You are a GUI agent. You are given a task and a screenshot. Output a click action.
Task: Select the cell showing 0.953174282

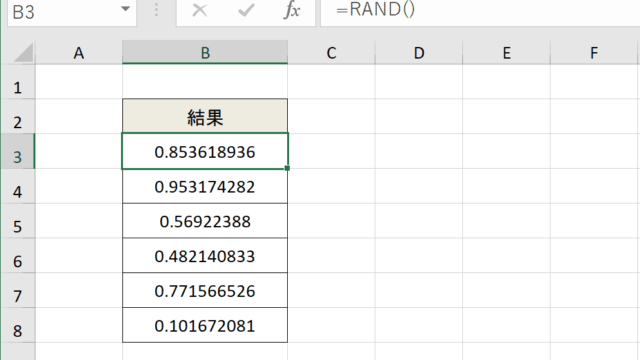(x=205, y=186)
